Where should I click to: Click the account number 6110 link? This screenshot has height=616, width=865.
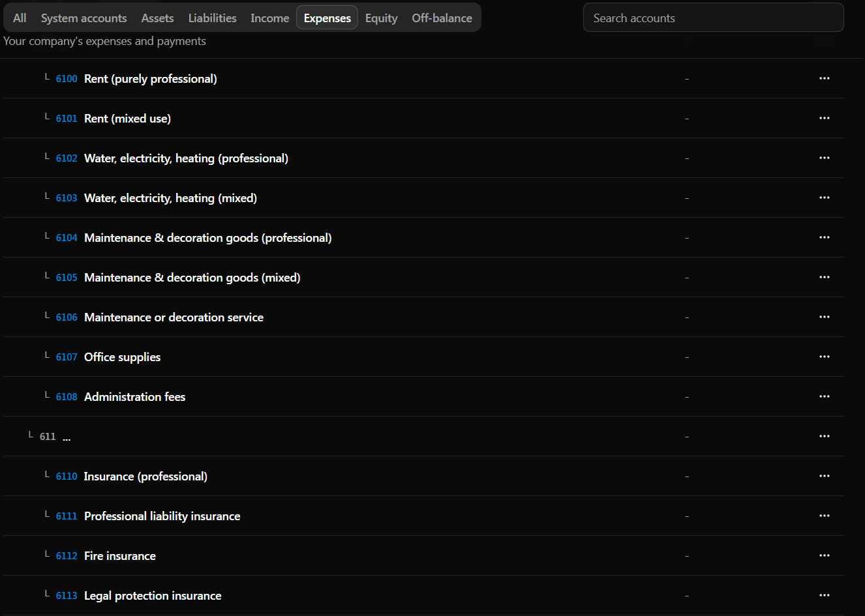point(67,477)
